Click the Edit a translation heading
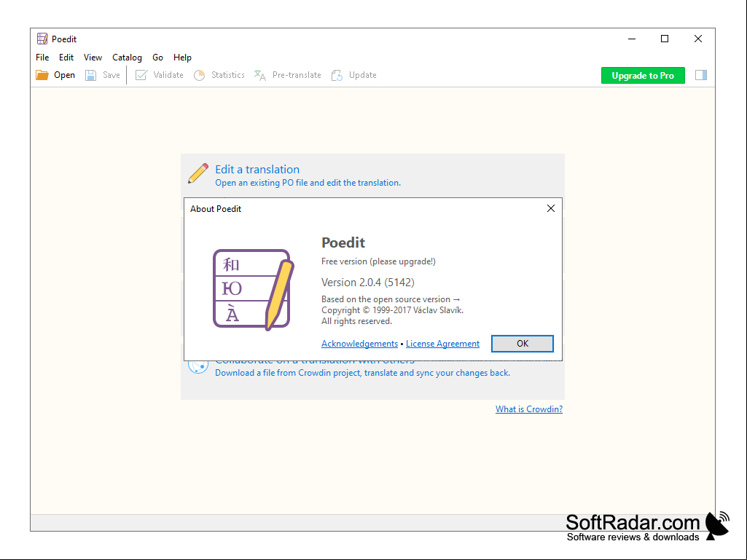Image resolution: width=747 pixels, height=560 pixels. [257, 169]
